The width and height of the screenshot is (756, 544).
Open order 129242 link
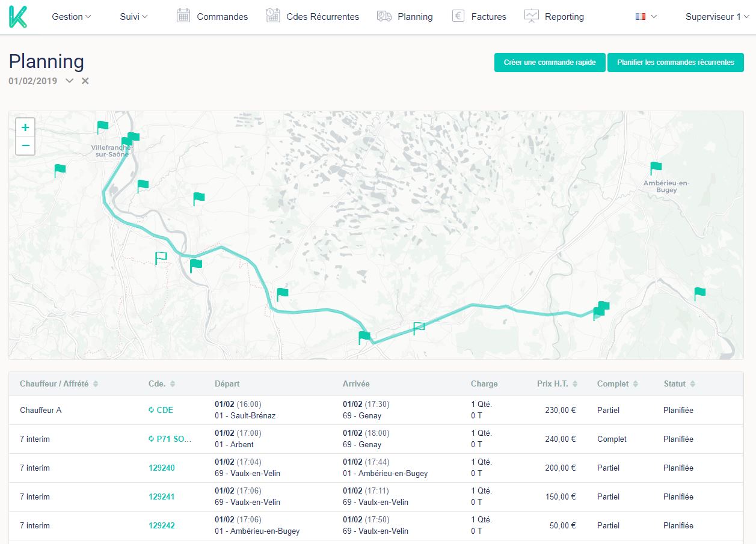162,525
